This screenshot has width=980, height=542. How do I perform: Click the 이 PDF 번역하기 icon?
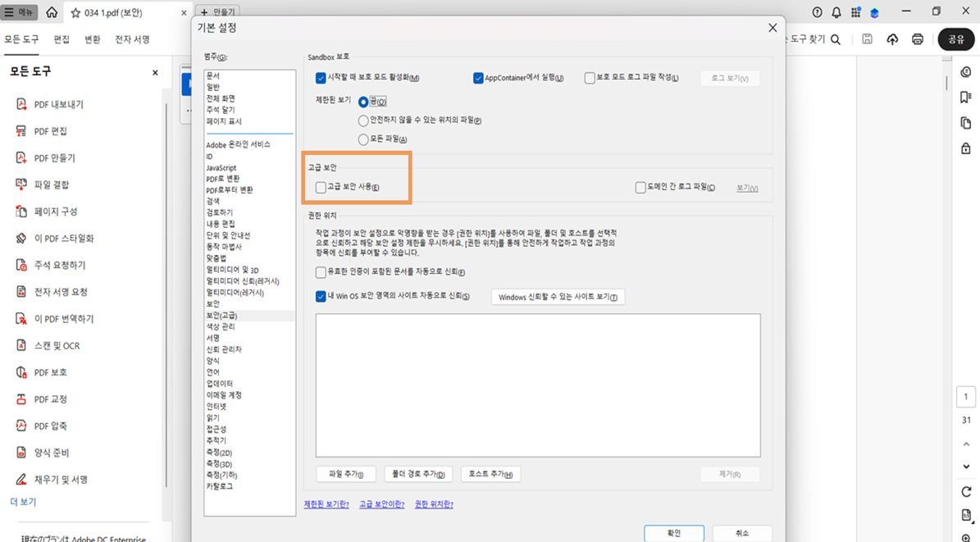pyautogui.click(x=21, y=319)
